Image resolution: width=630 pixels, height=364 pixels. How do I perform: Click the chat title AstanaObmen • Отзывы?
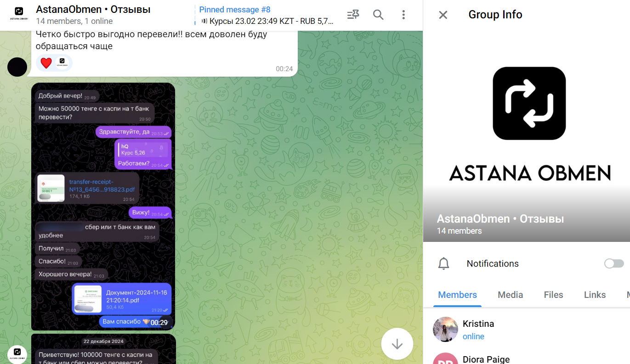[x=93, y=9]
